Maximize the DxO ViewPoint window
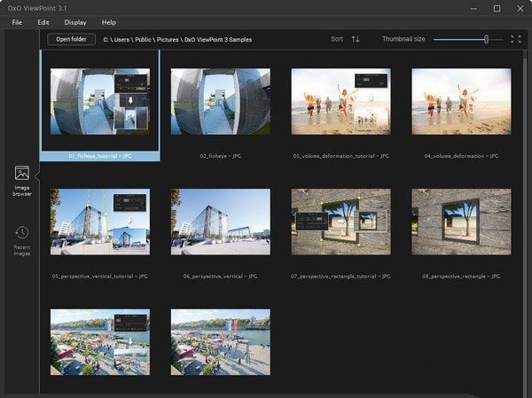 tap(497, 9)
